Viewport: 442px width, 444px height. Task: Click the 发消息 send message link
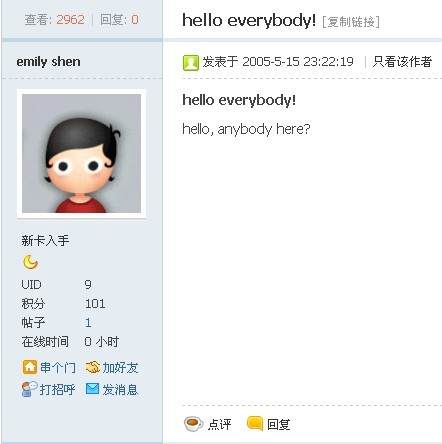[x=120, y=389]
